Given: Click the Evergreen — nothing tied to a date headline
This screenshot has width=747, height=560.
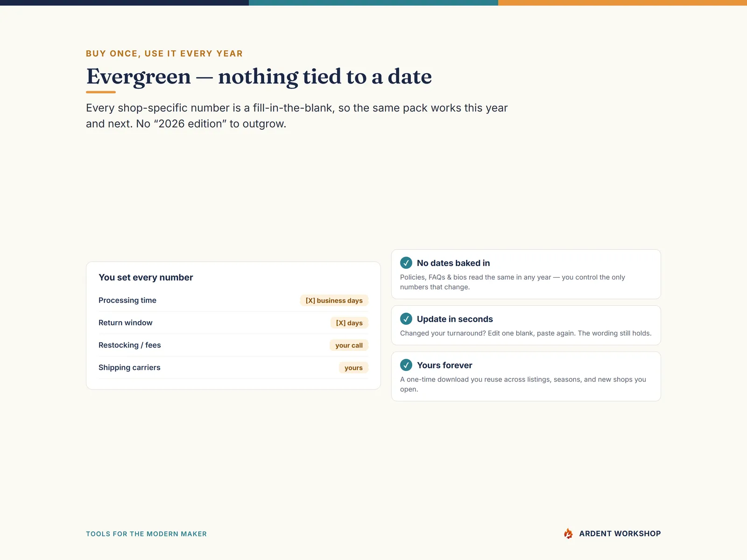Looking at the screenshot, I should point(259,77).
